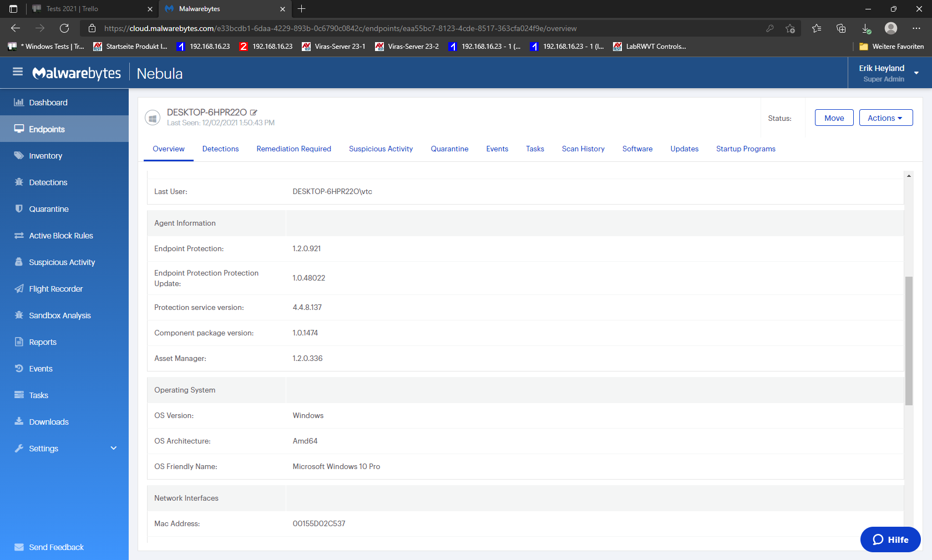
Task: Click Send Feedback link at sidebar bottom
Action: click(56, 547)
